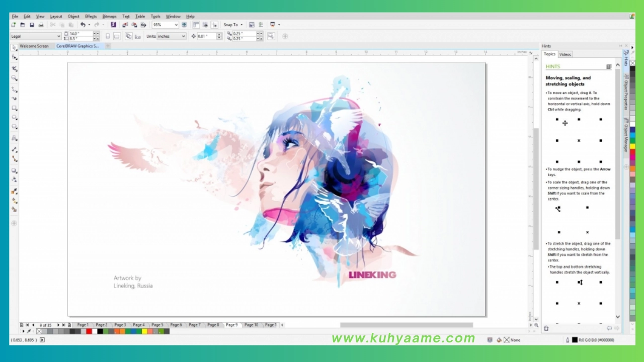Screen dimensions: 644x362
Task: Go to Page 10 tab
Action: pyautogui.click(x=251, y=325)
